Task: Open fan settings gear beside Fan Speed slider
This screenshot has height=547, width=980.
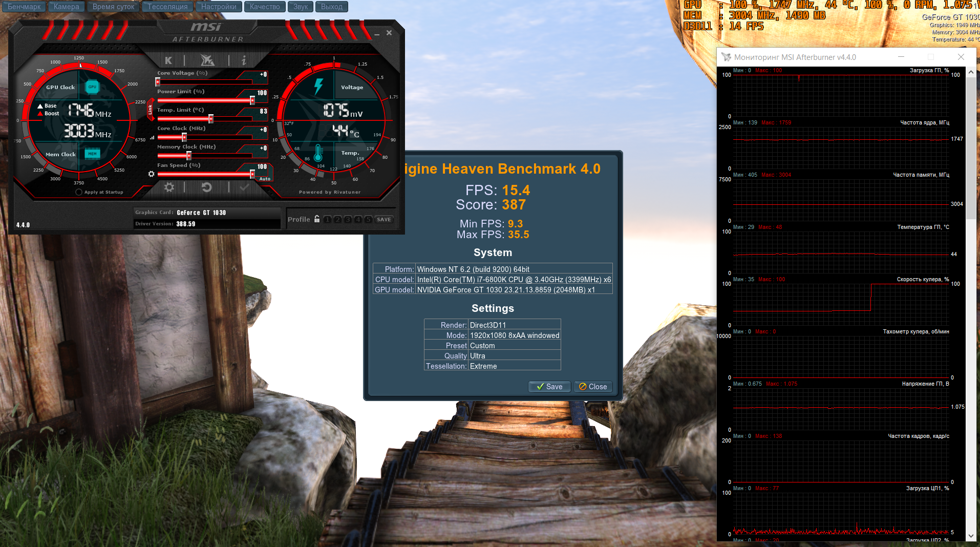Action: click(x=151, y=174)
